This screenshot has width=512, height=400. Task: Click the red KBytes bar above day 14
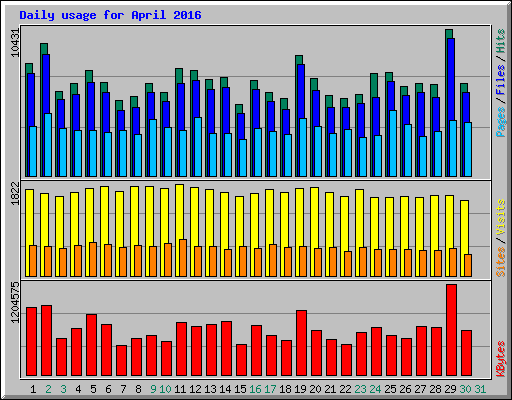[227, 349]
